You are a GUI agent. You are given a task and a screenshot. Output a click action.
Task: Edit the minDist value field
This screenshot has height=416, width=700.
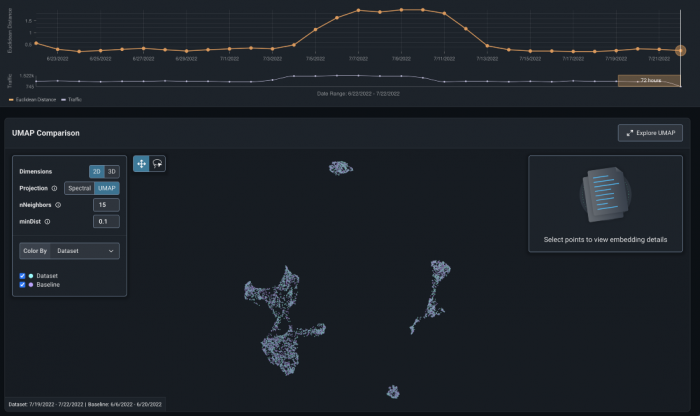pos(106,221)
